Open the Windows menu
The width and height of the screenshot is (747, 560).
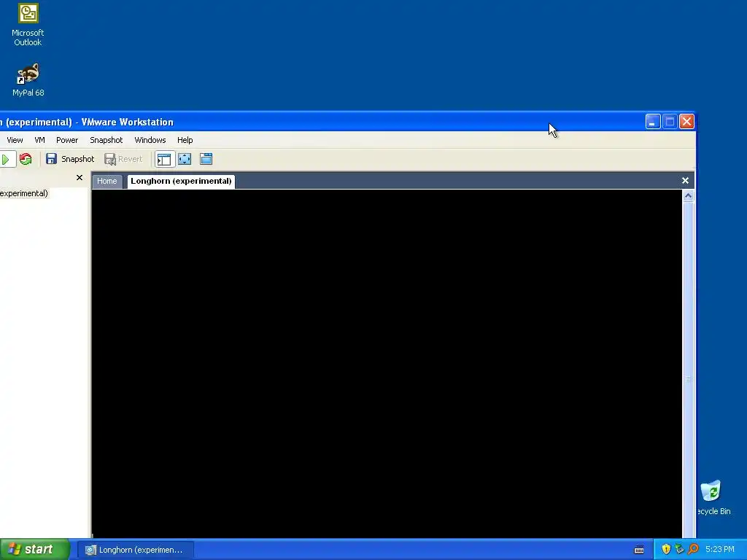[x=150, y=140]
